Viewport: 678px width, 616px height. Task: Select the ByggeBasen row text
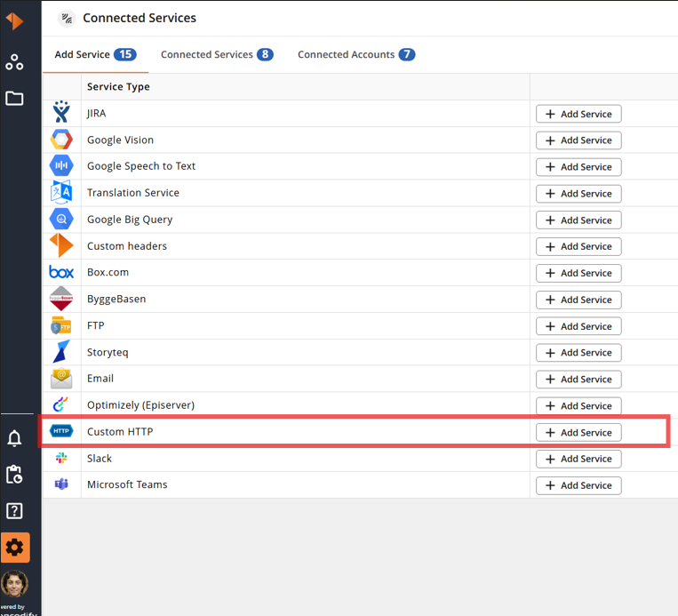pos(116,299)
